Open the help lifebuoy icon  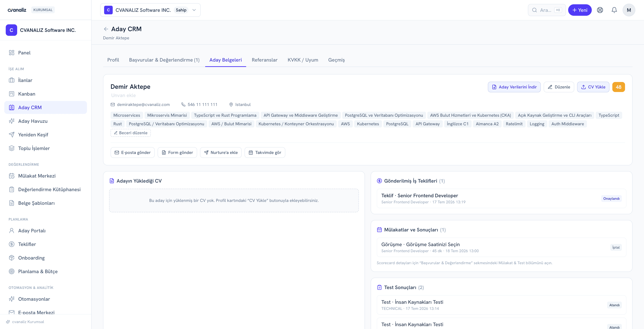(600, 10)
